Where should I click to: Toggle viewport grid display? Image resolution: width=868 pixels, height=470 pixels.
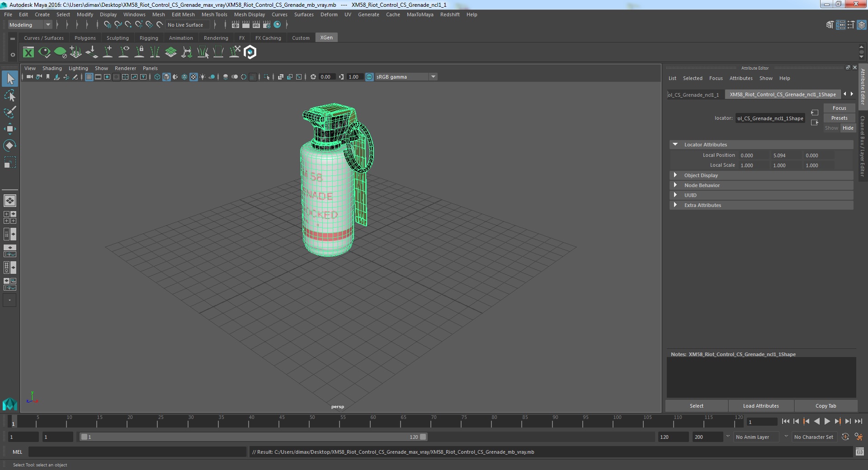[x=89, y=77]
